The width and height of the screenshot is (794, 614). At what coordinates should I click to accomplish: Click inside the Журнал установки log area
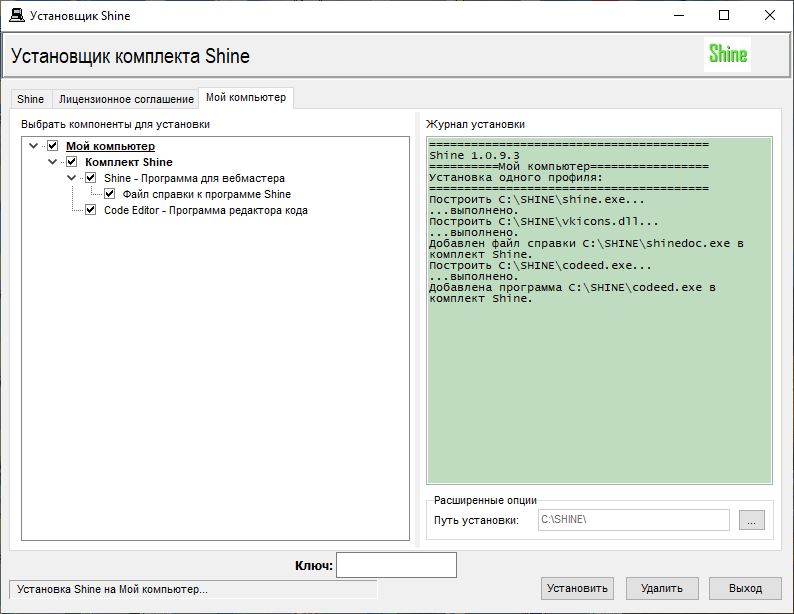click(599, 390)
